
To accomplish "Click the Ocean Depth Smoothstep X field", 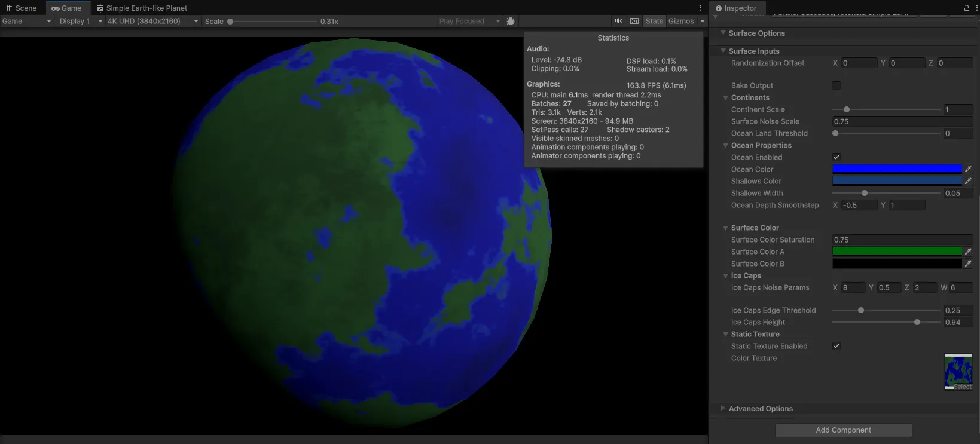I will pos(859,205).
